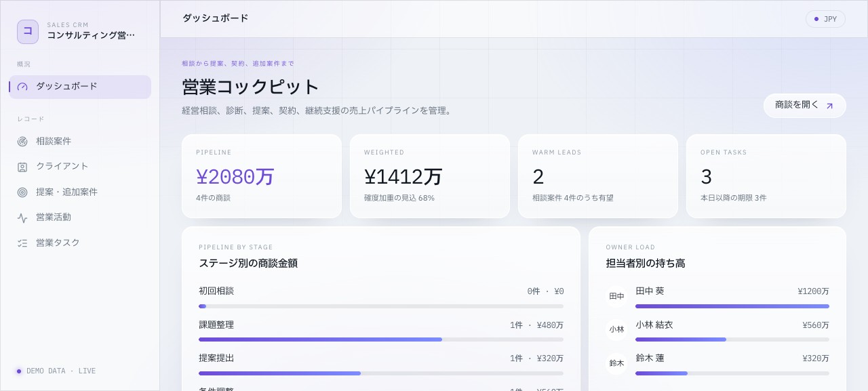The width and height of the screenshot is (868, 391).
Task: Click 鈴木 蓮 load bar
Action: pos(732,373)
